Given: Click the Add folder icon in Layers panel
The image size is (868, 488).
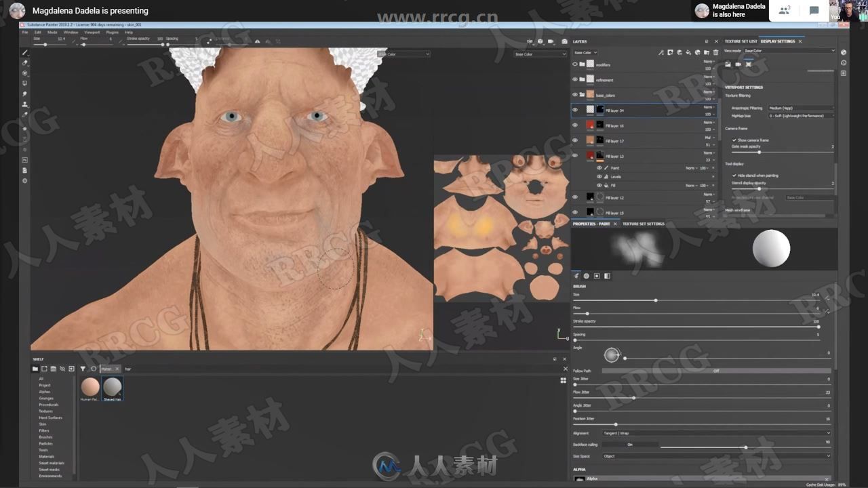Looking at the screenshot, I should pos(707,53).
